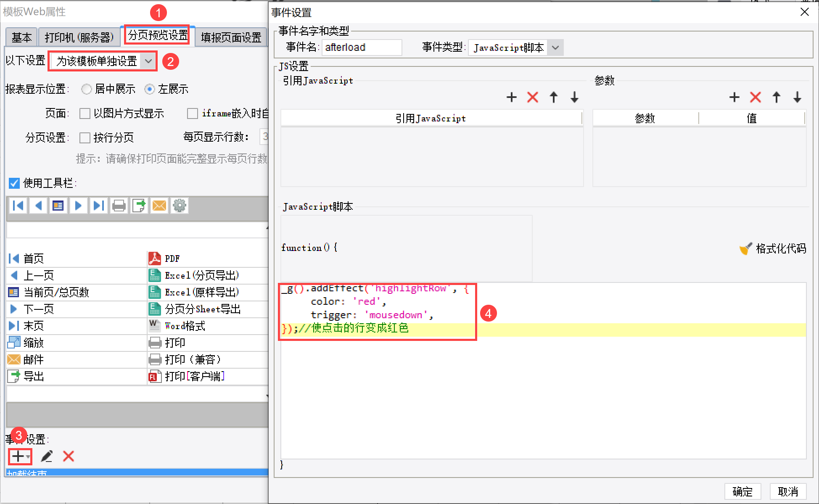The height and width of the screenshot is (504, 819).
Task: Click the plus icon to add a parameter
Action: 734,98
